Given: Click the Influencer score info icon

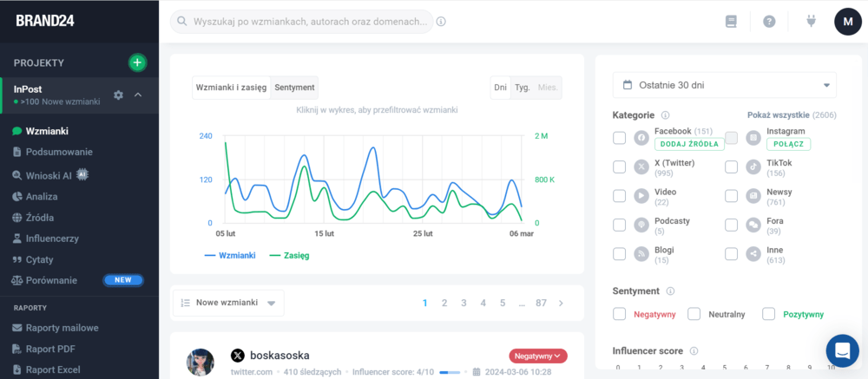Looking at the screenshot, I should pyautogui.click(x=694, y=350).
